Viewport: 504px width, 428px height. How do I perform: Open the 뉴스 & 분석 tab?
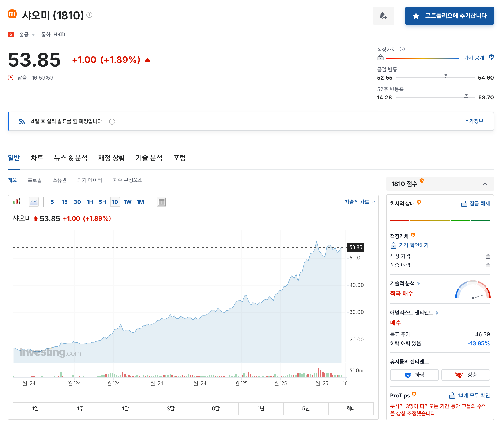click(x=71, y=158)
